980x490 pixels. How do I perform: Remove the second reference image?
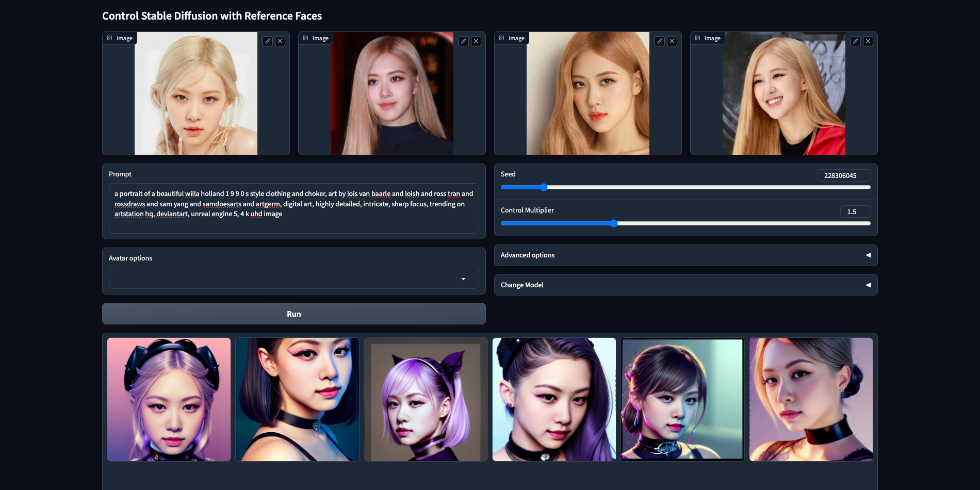click(476, 41)
